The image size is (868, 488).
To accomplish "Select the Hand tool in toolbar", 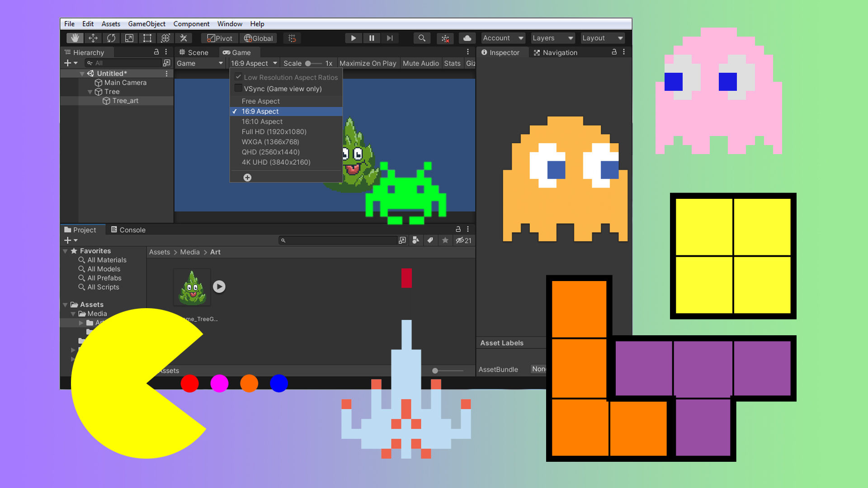I will (75, 38).
